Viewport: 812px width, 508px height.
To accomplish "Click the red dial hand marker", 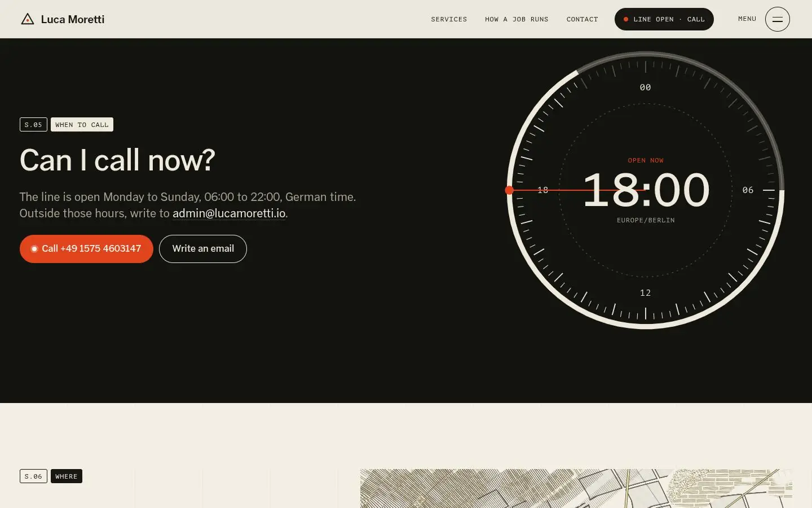I will point(509,190).
